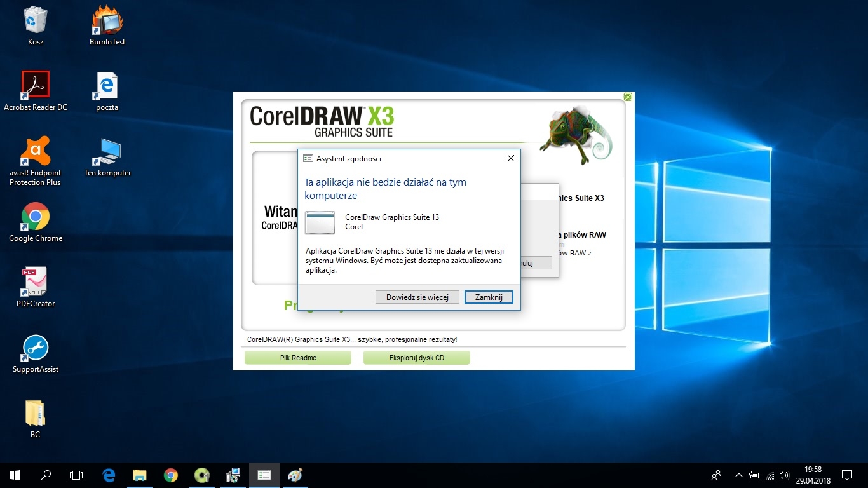Select the PDFCreator desktop shortcut
868x488 pixels.
point(36,288)
